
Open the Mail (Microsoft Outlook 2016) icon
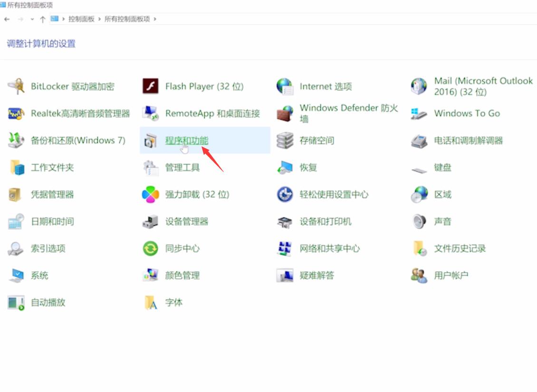[x=419, y=86]
